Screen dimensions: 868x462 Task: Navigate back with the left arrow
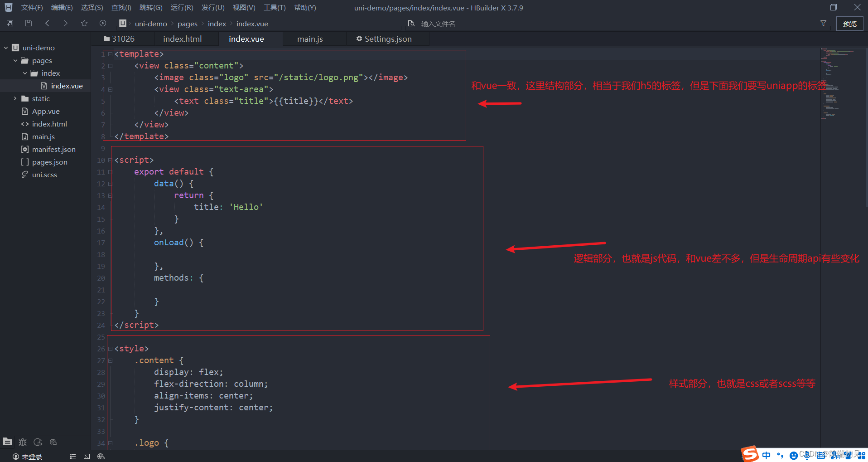(x=47, y=23)
